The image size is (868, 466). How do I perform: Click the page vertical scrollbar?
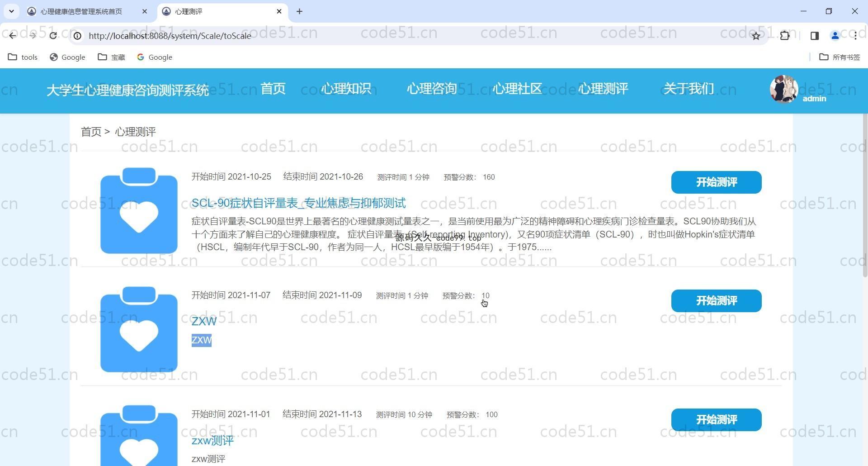point(865,196)
